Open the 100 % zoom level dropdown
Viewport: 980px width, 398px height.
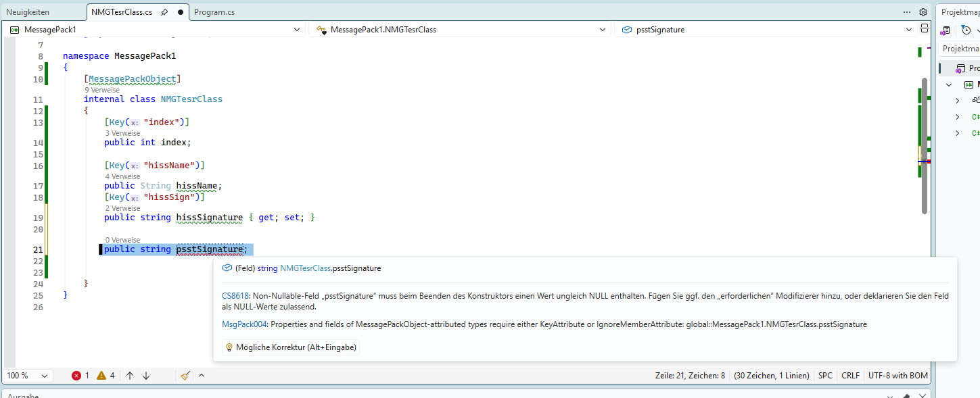[28, 376]
